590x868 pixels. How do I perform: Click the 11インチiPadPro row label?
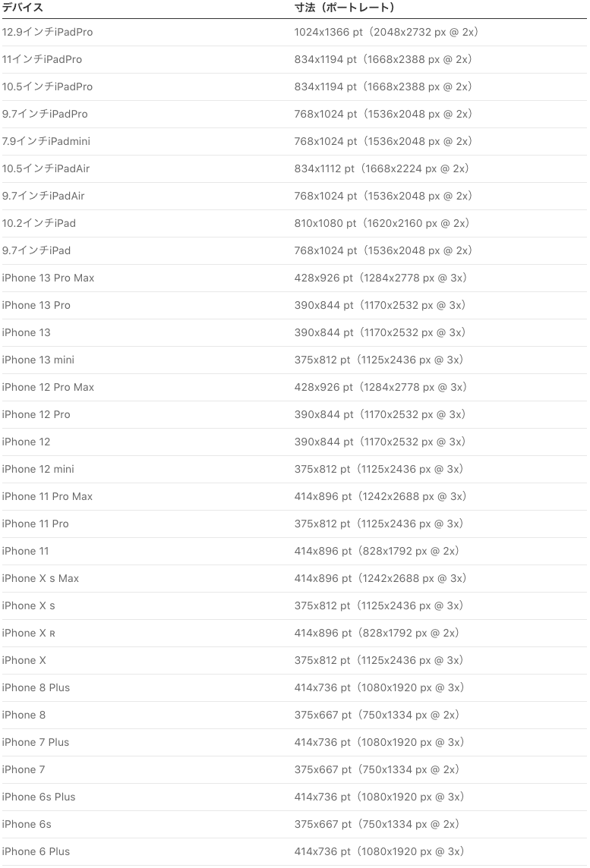(x=43, y=60)
